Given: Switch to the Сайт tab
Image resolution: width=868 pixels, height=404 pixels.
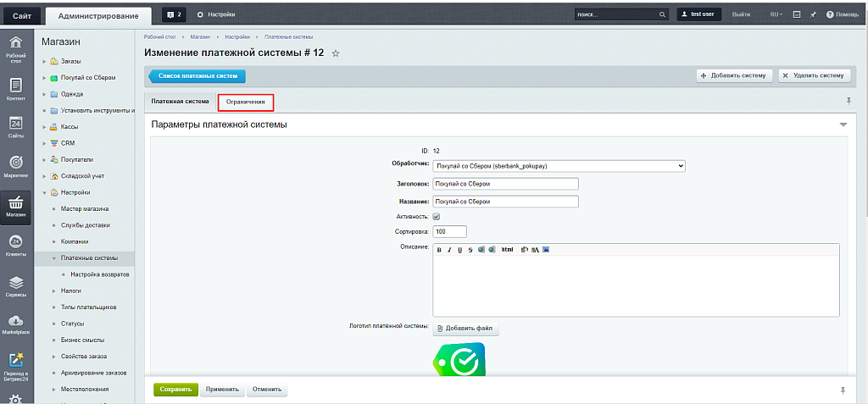Looking at the screenshot, I should (21, 14).
